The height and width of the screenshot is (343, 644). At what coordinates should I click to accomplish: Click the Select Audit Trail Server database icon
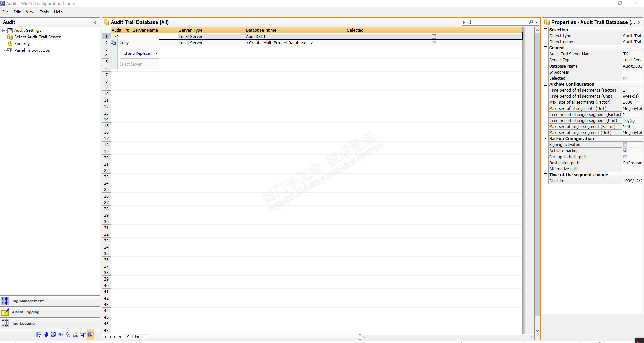point(10,37)
